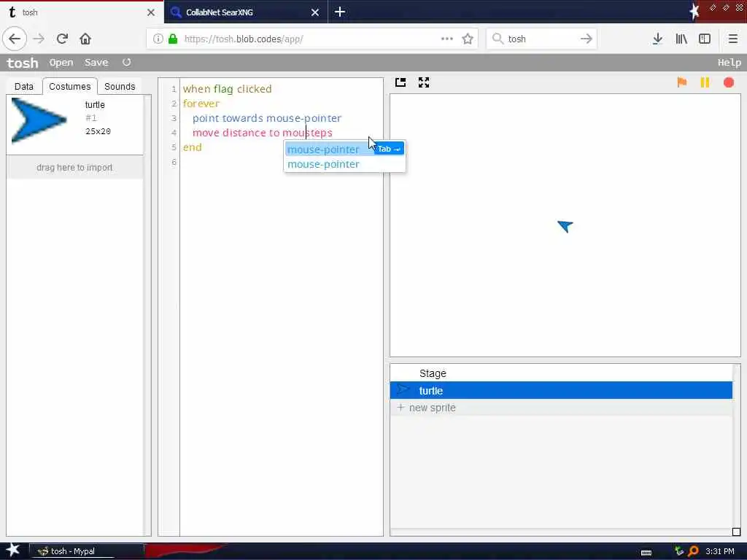Select the turtle costume thumbnail

39,120
